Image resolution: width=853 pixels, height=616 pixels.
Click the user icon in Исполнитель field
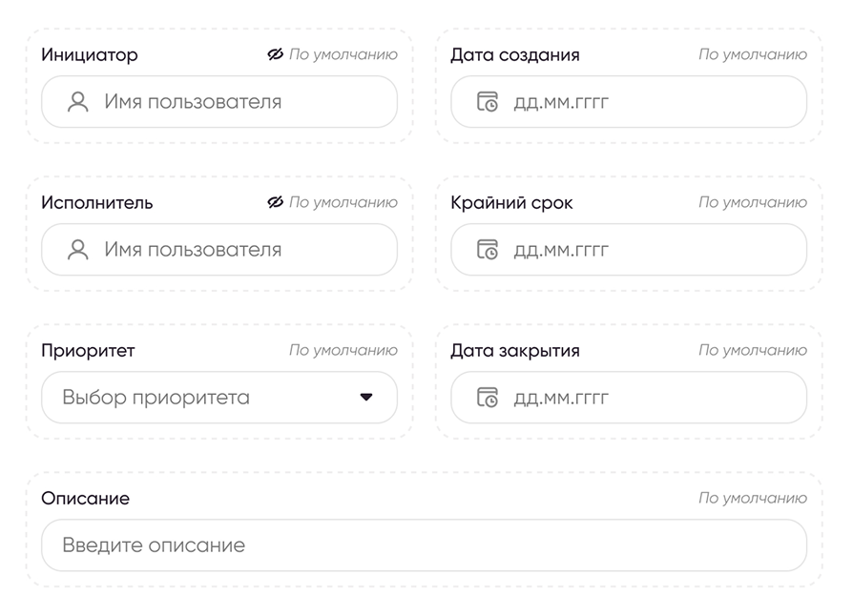[x=78, y=250]
